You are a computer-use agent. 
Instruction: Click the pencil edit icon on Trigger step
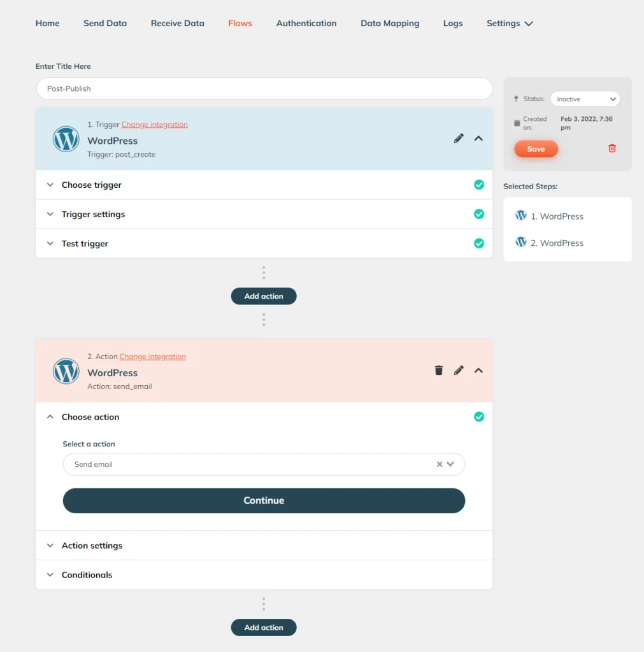[459, 138]
